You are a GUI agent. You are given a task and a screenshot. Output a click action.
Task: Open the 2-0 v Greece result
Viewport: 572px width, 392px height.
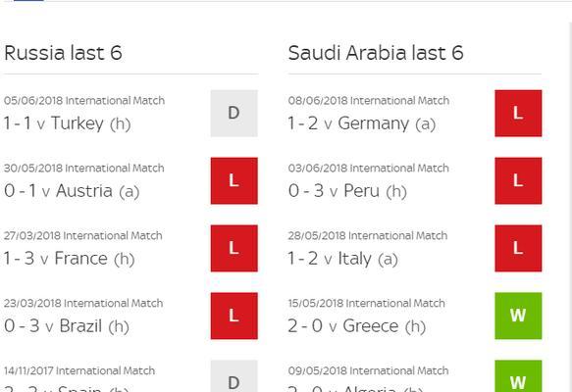tap(357, 325)
